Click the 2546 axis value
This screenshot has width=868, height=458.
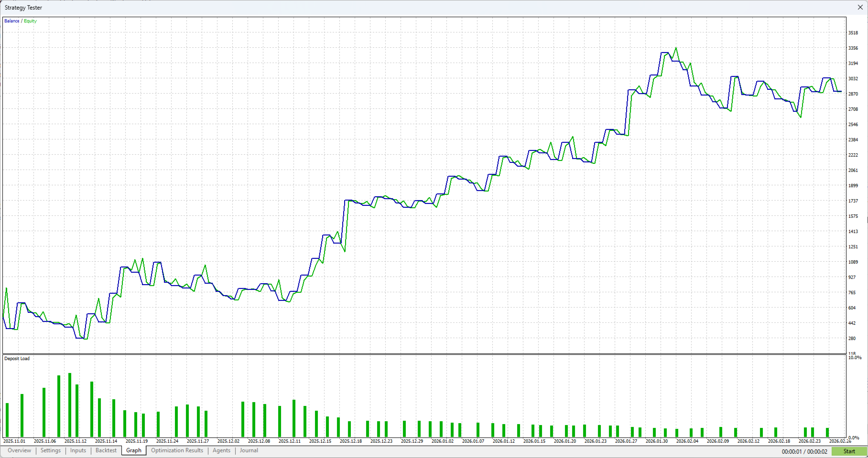[x=853, y=125]
